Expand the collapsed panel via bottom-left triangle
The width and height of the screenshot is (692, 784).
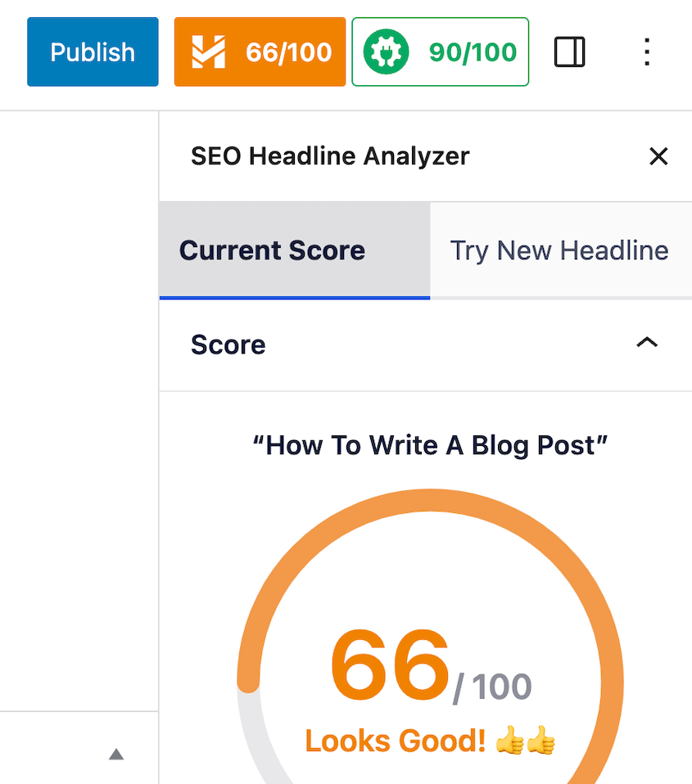(115, 754)
